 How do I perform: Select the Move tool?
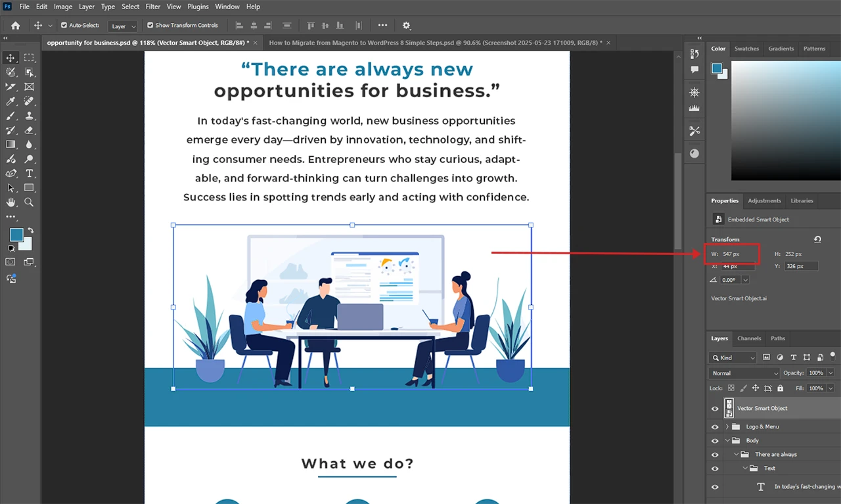coord(11,58)
